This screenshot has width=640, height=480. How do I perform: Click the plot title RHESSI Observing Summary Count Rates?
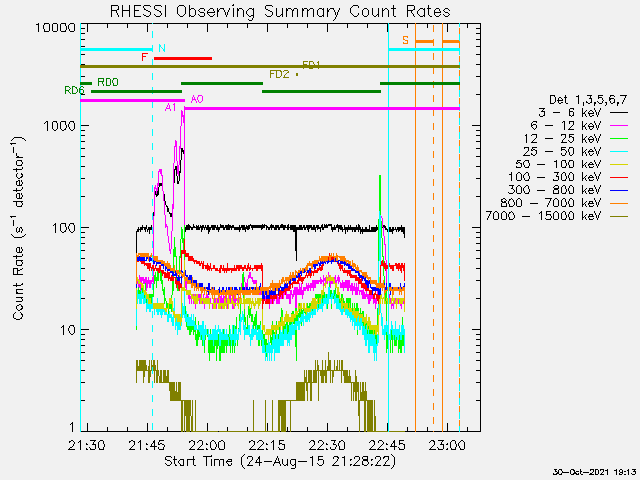280,11
